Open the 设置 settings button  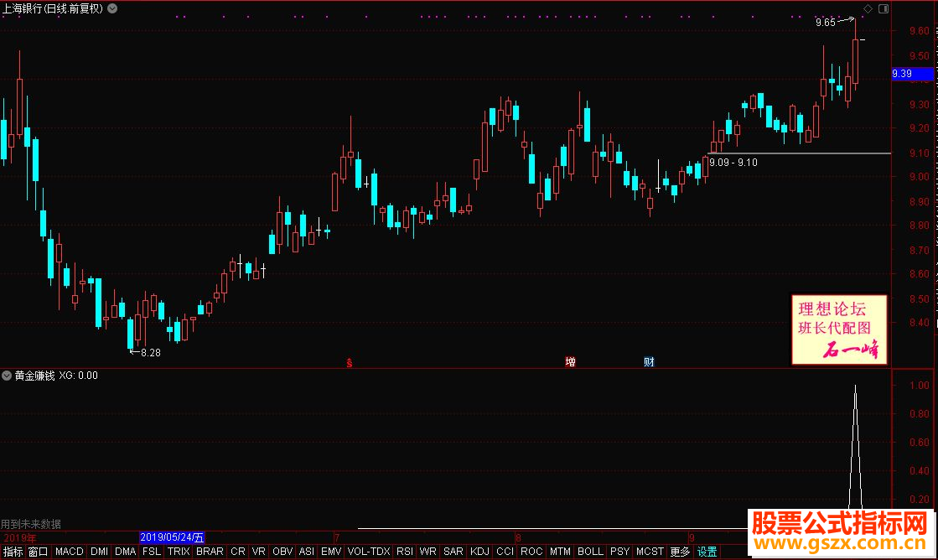[x=707, y=552]
